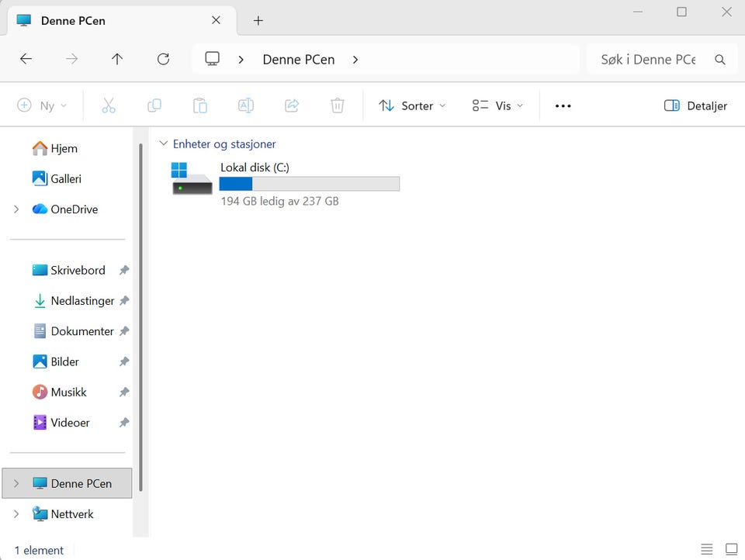This screenshot has height=560, width=745.
Task: Click the pin icon next to Nedlastinger
Action: pos(124,301)
